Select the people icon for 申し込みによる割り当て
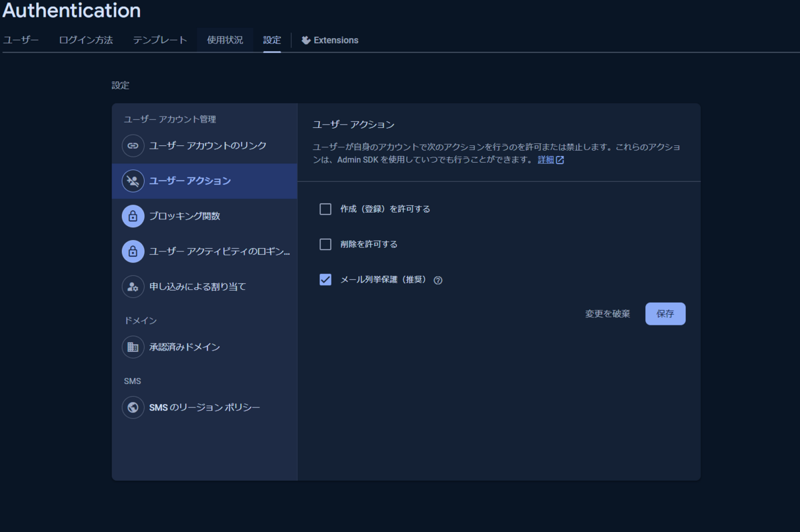Image resolution: width=800 pixels, height=532 pixels. pos(133,287)
